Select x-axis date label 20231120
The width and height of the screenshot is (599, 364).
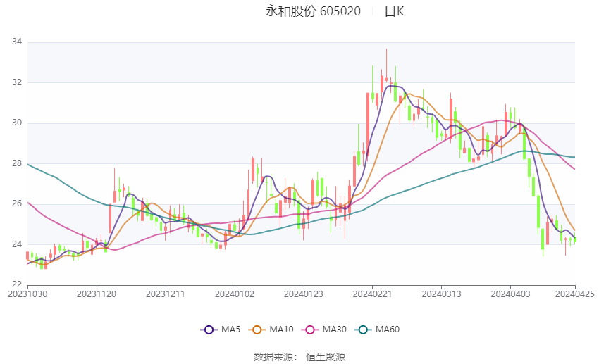(x=97, y=294)
